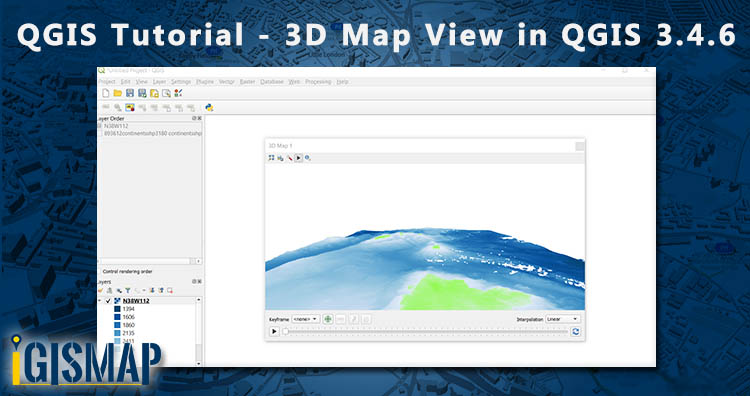Click the New Project icon
The height and width of the screenshot is (396, 750).
pos(106,93)
